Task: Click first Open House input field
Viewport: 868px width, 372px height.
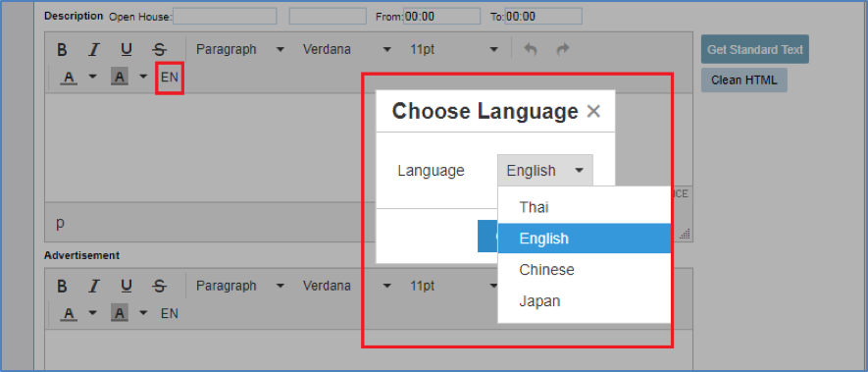Action: tap(225, 16)
